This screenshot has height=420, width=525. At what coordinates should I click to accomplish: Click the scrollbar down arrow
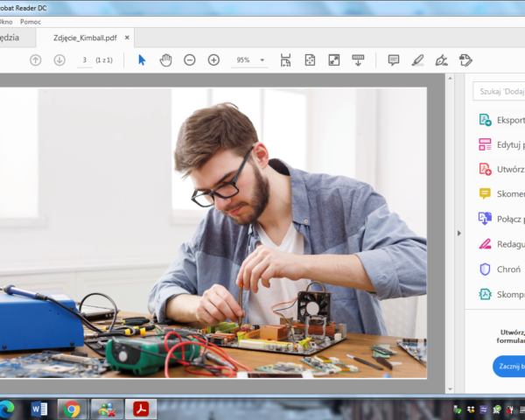pos(450,389)
